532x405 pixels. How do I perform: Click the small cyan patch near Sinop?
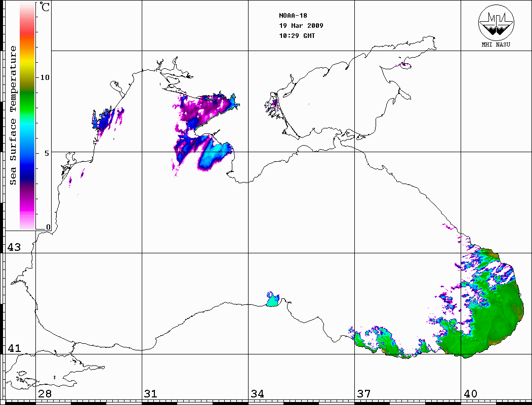click(272, 300)
